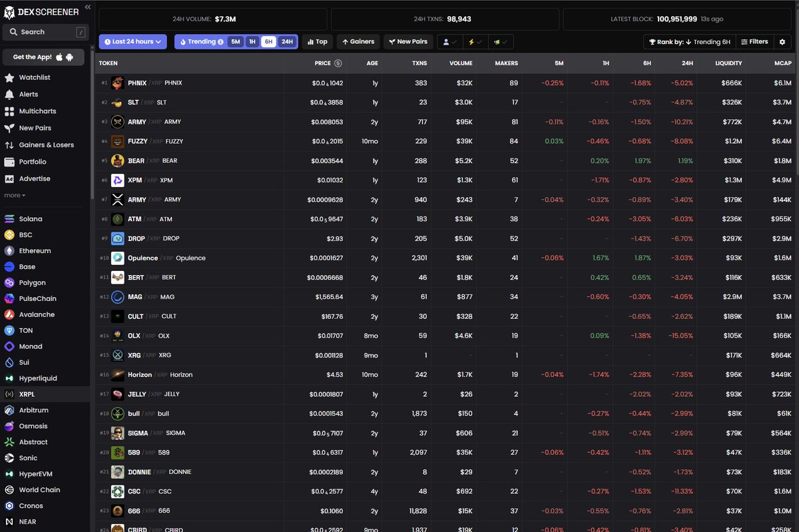Set trending timeframe to 6H
This screenshot has height=532, width=799.
269,42
